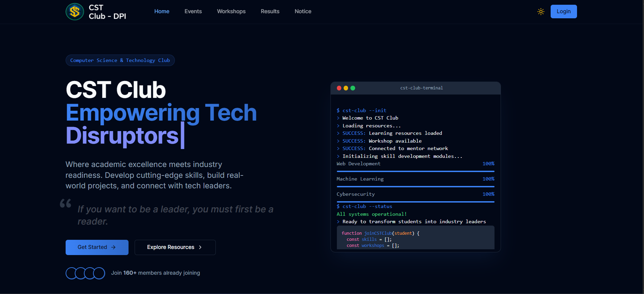Click the yellow terminal window dot

click(346, 88)
